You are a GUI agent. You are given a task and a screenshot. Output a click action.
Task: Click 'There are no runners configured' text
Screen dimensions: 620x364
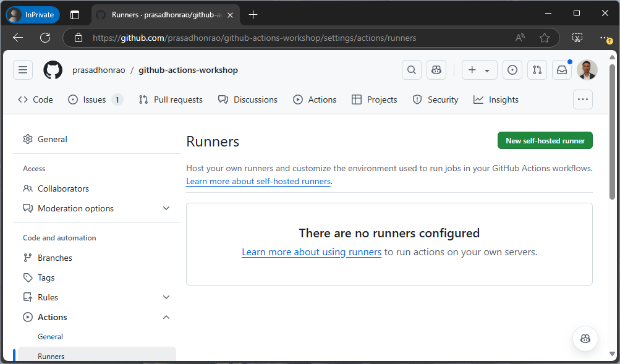coord(389,233)
